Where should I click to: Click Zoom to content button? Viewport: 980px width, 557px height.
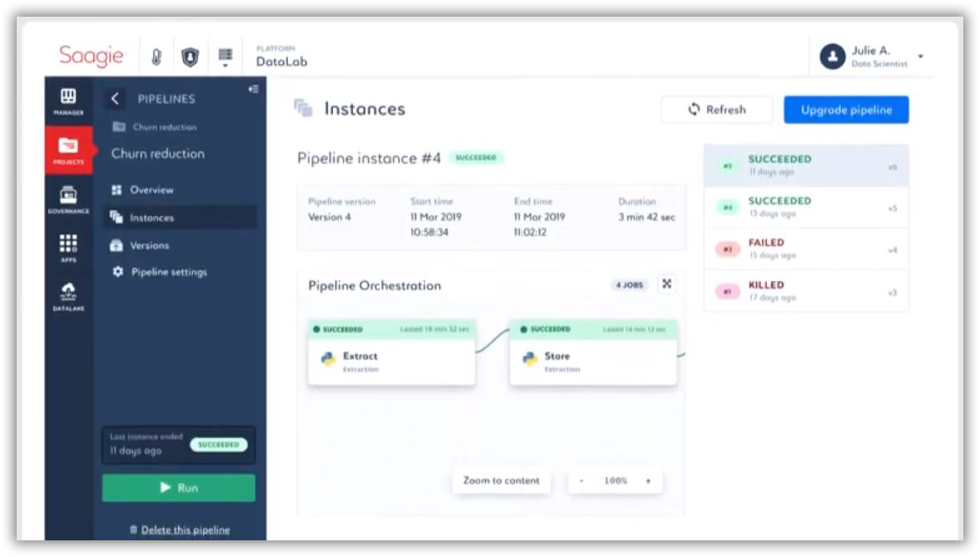(502, 481)
